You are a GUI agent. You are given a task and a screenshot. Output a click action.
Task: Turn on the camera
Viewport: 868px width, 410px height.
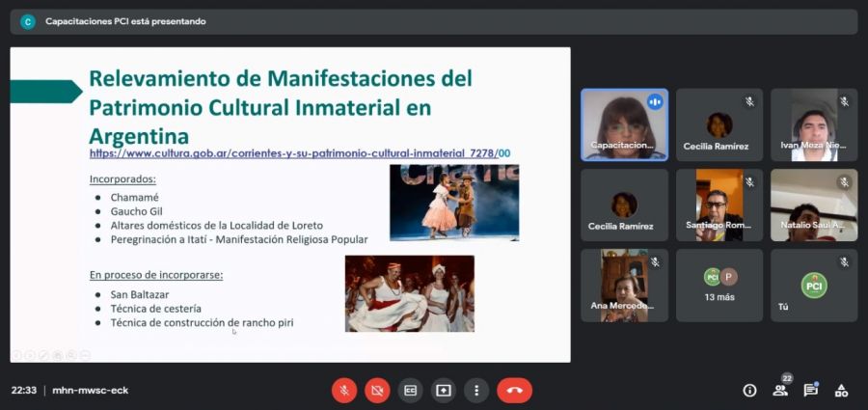[377, 390]
